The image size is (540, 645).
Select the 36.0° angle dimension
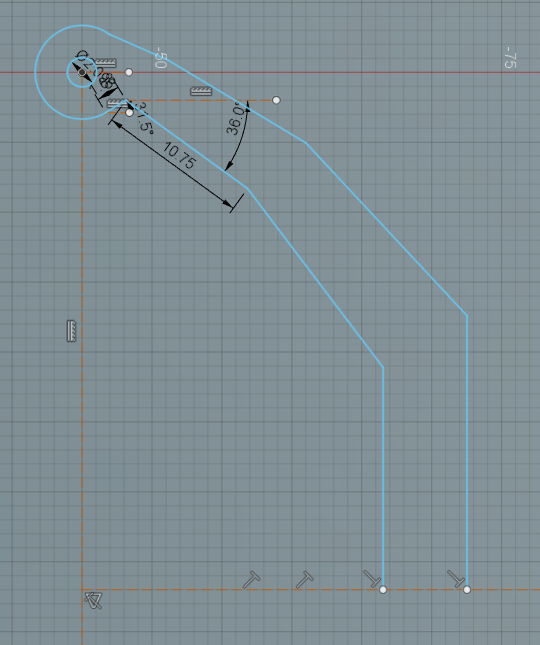click(x=235, y=120)
